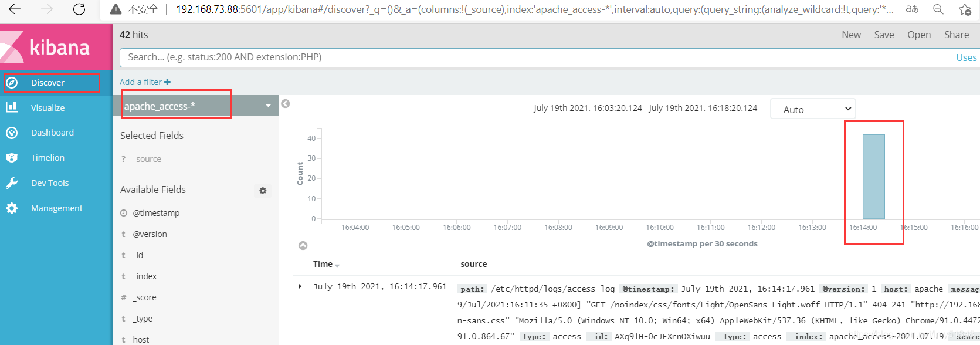Click the Discover compass icon
Screen dimensions: 980x345
[12, 83]
